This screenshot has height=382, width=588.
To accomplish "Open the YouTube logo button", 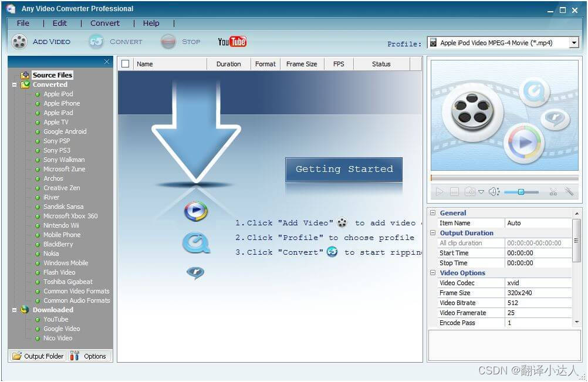I will 232,42.
